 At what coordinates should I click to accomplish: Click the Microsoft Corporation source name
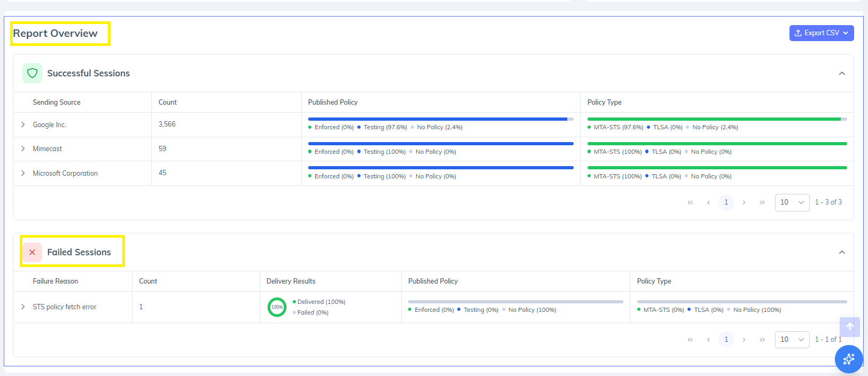tap(65, 173)
